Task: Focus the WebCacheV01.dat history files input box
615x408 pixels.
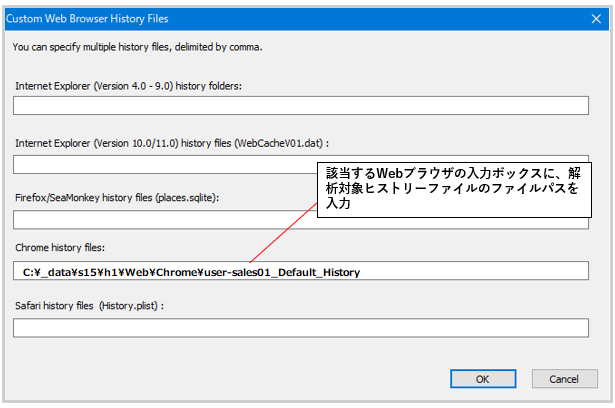Action: [165, 165]
